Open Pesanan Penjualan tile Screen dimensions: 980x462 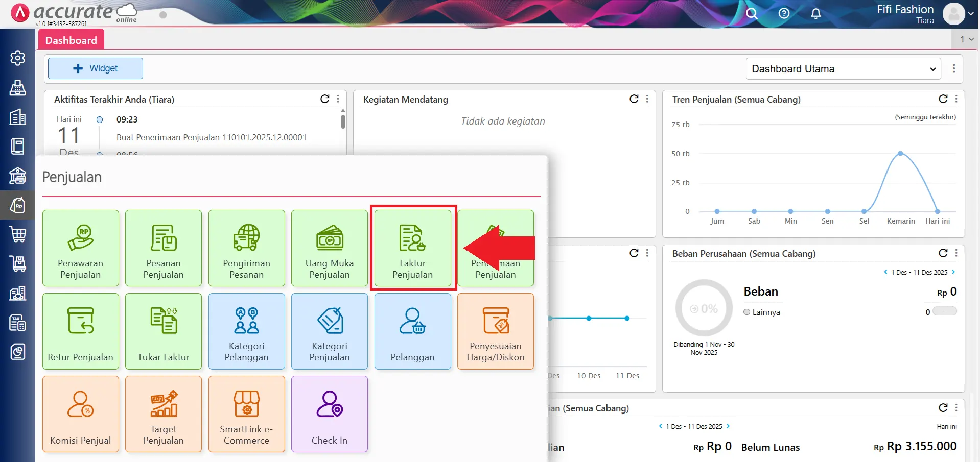point(164,248)
